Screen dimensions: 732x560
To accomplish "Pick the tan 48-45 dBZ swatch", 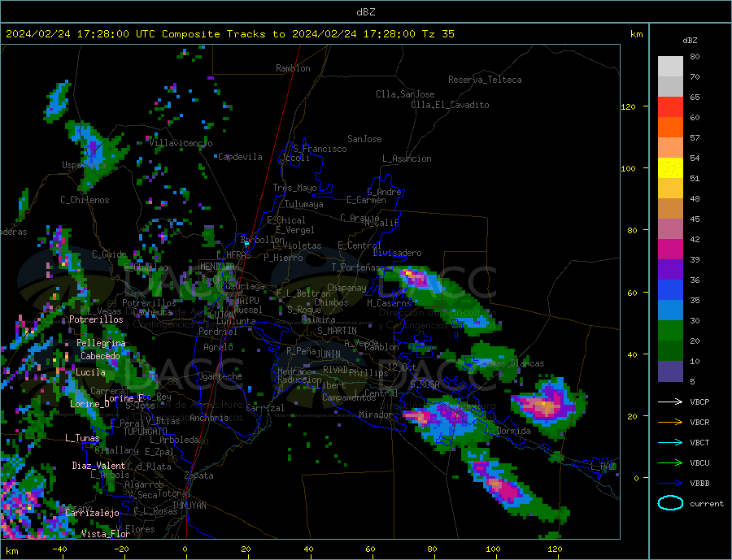I will pyautogui.click(x=670, y=209).
